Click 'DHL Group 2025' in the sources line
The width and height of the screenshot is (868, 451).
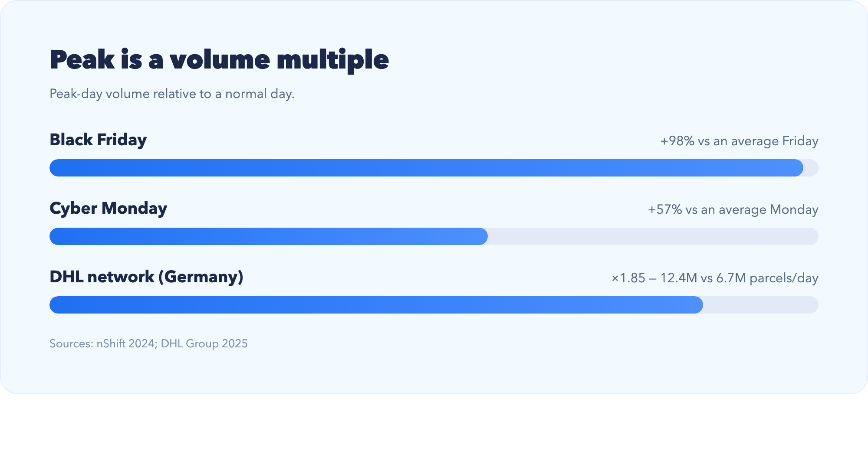204,343
